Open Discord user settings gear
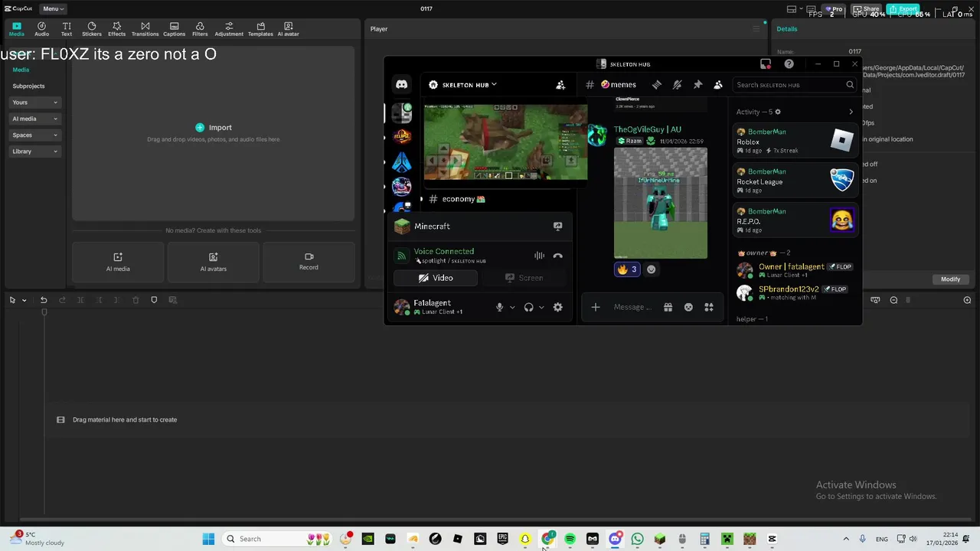Screen dimensions: 980x551 (x=557, y=307)
